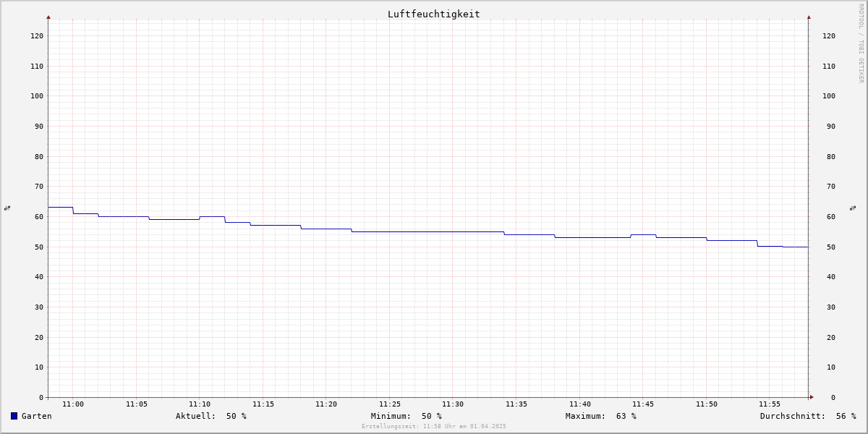
Task: Click the 110 label on the left axis
Action: point(37,66)
